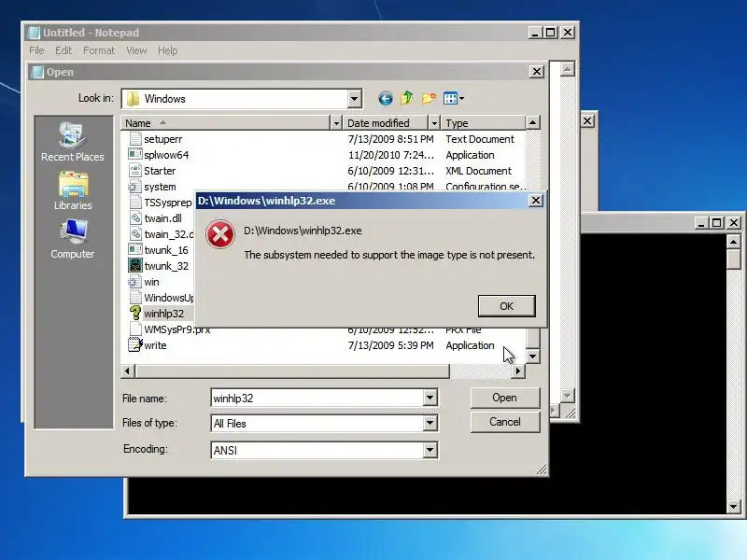This screenshot has height=560, width=747.
Task: Click the File name input field
Action: [x=317, y=398]
